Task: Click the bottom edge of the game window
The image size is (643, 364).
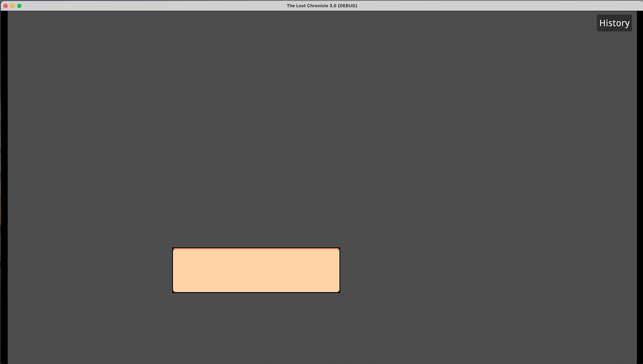Action: (321, 361)
